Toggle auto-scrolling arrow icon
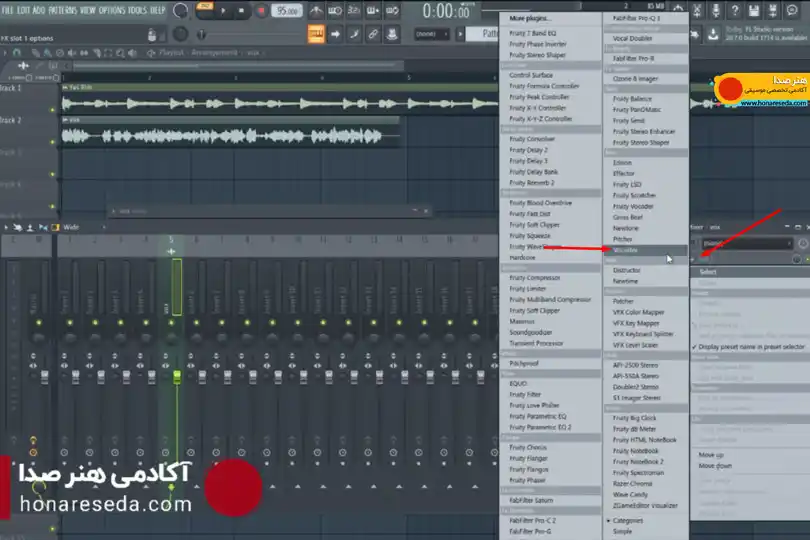Screen dimensions: 810x540 coord(335,35)
